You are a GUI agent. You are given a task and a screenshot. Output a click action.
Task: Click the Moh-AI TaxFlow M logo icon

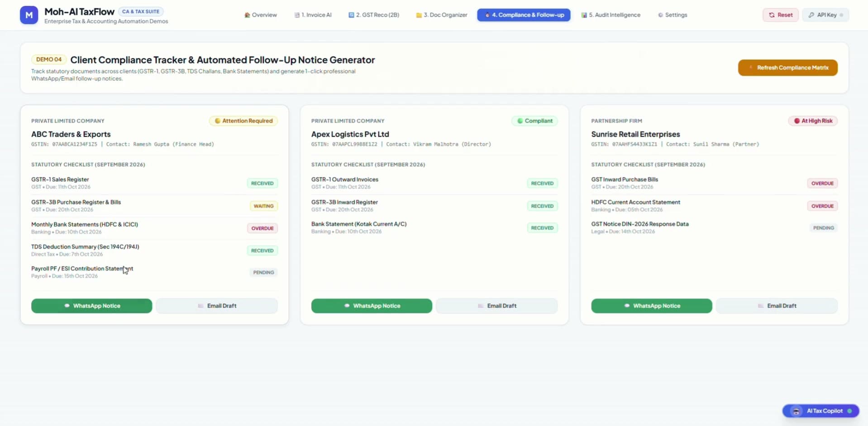pos(29,15)
